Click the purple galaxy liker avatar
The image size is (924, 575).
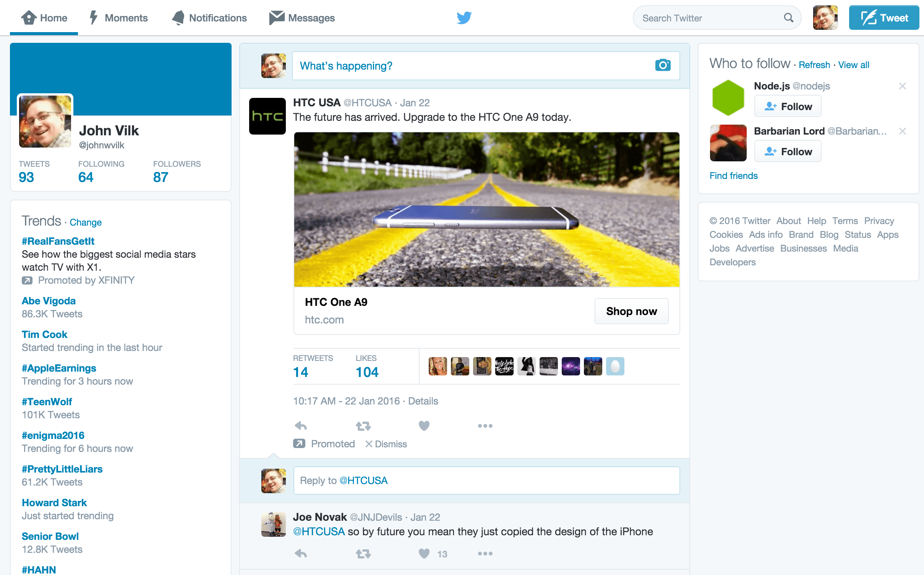[571, 366]
